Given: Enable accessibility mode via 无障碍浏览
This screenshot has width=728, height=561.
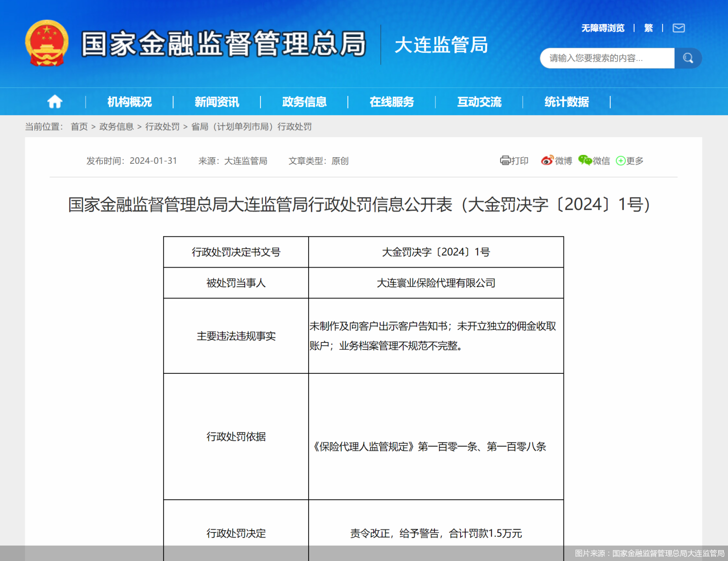Looking at the screenshot, I should point(602,28).
